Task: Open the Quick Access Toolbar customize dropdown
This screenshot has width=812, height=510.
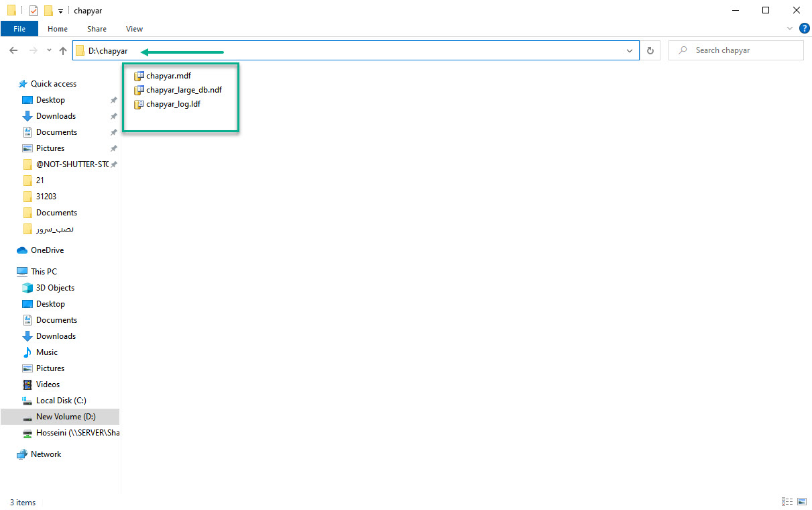Action: point(60,11)
